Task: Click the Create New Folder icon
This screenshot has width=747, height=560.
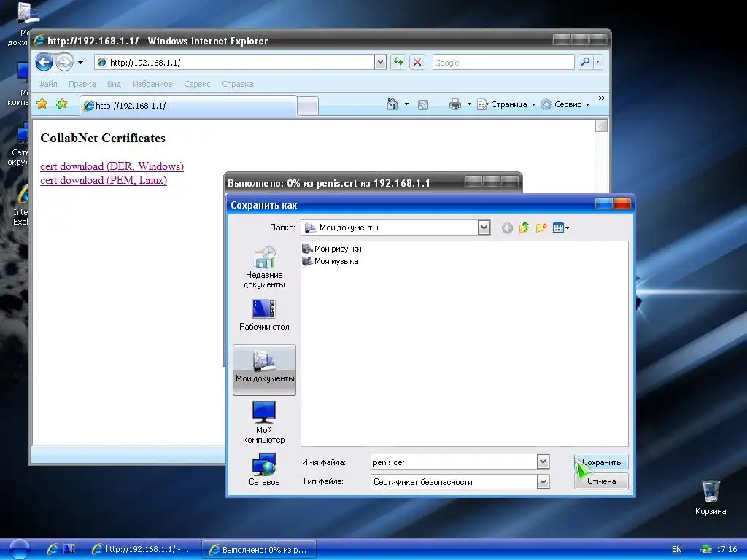Action: [x=541, y=227]
